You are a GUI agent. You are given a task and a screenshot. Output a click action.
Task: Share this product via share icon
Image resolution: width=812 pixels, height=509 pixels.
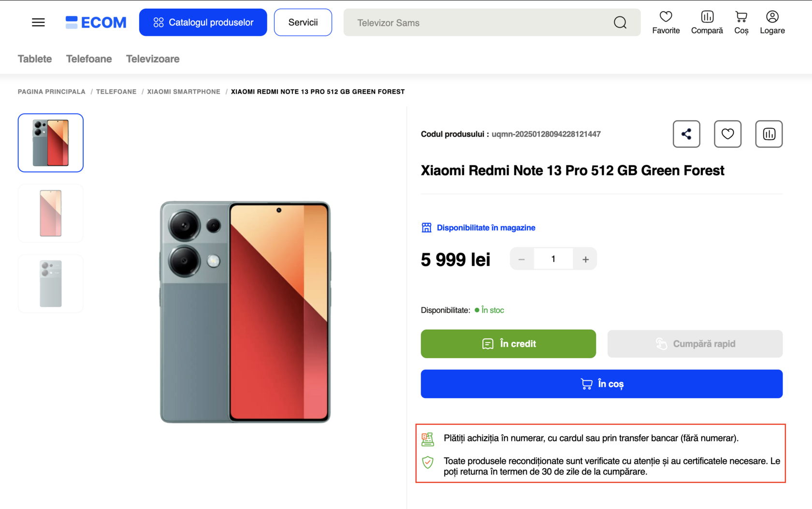[x=686, y=134]
